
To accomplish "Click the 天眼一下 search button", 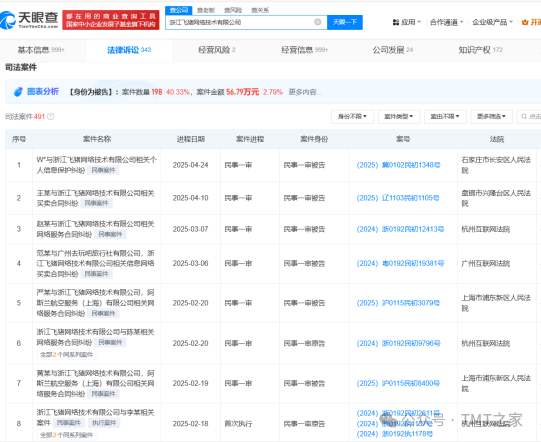I will pos(345,22).
